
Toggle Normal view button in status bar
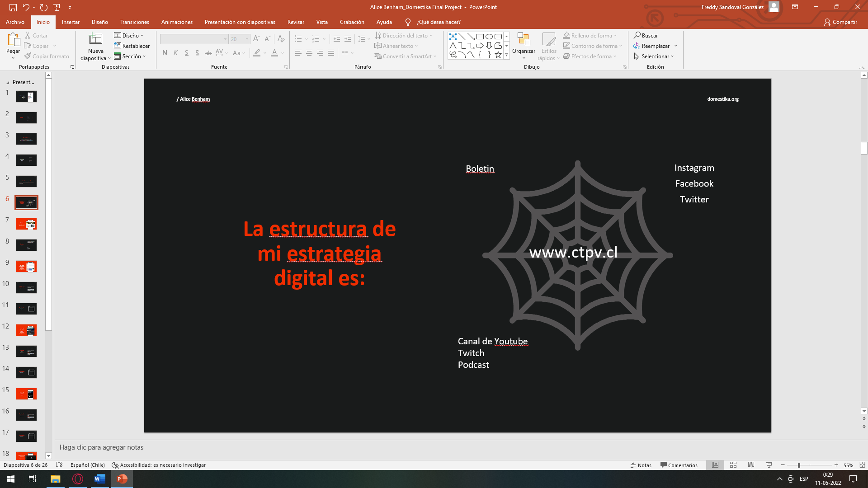[x=715, y=465]
